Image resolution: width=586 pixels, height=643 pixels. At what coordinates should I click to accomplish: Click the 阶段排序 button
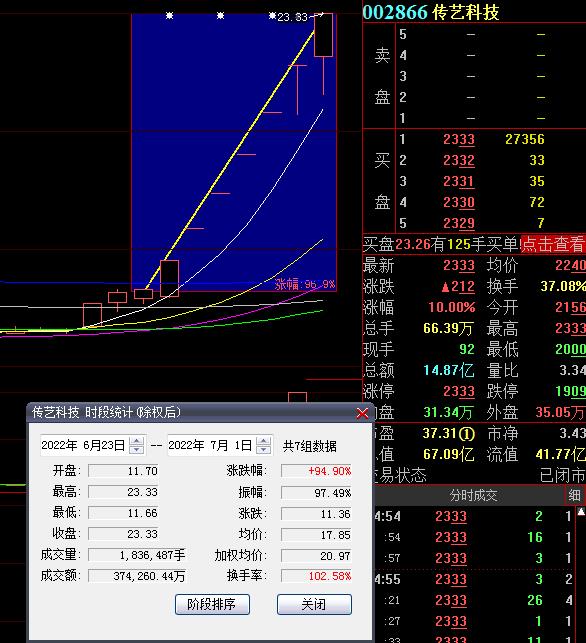[x=212, y=604]
